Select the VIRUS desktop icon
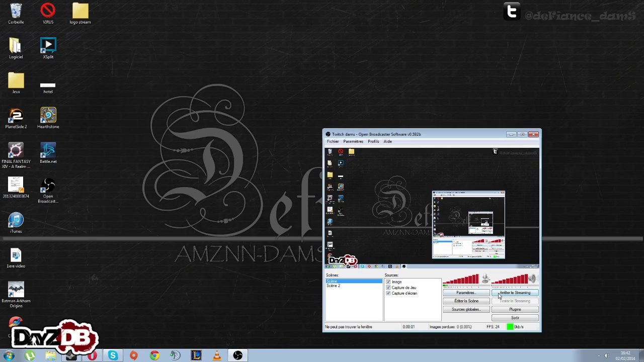Screen dimensions: 644x362 [48, 14]
